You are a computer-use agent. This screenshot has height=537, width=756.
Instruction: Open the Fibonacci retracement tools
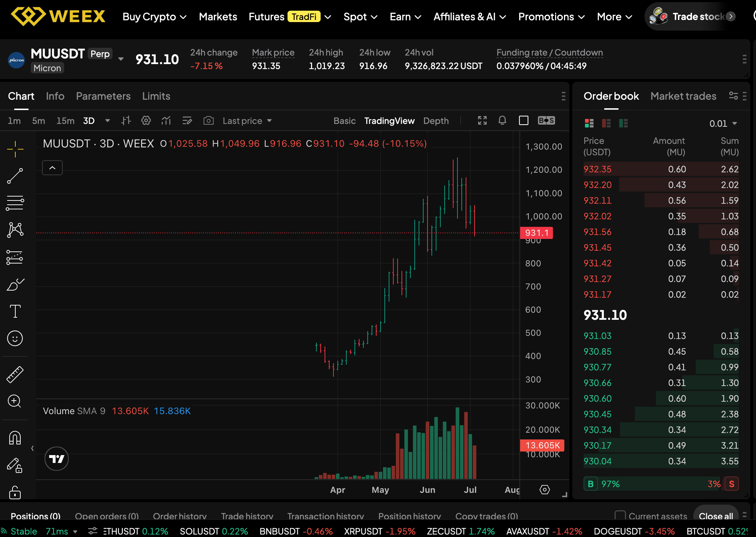point(15,203)
